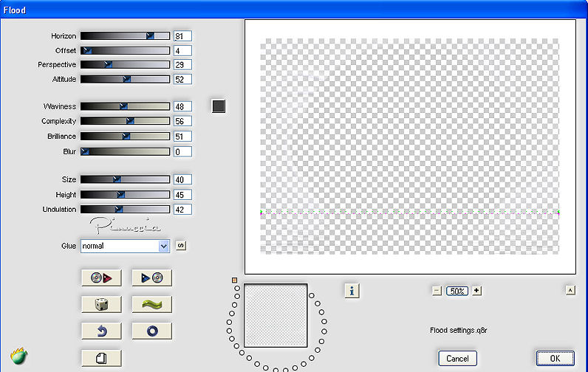Click the Altitude value field showing 52
This screenshot has height=372, width=588.
tap(182, 80)
